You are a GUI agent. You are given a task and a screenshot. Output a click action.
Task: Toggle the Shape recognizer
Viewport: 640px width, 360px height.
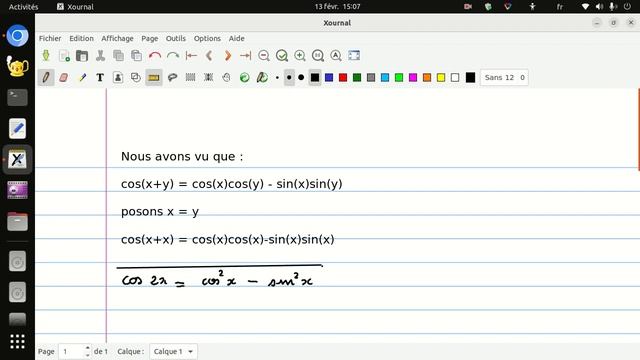tap(136, 78)
